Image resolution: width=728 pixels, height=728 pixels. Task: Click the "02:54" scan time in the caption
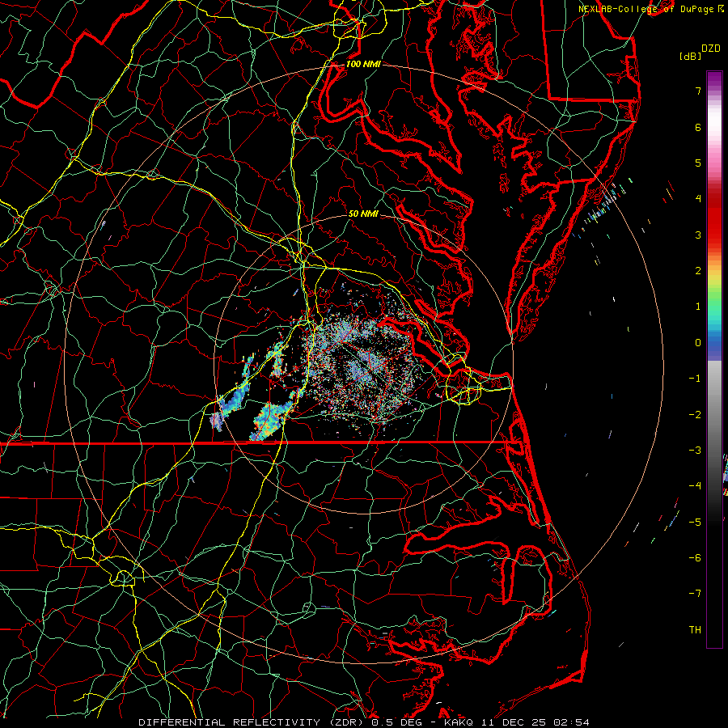(x=571, y=722)
